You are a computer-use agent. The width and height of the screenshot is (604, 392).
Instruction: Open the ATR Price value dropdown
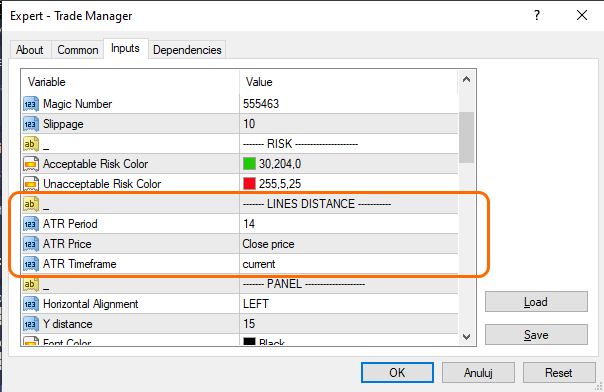click(x=349, y=244)
